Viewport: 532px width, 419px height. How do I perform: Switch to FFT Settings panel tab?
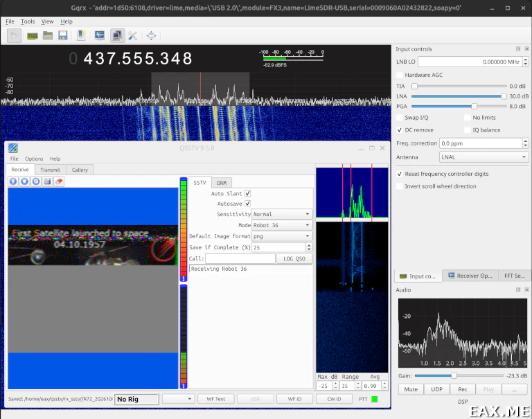(514, 276)
